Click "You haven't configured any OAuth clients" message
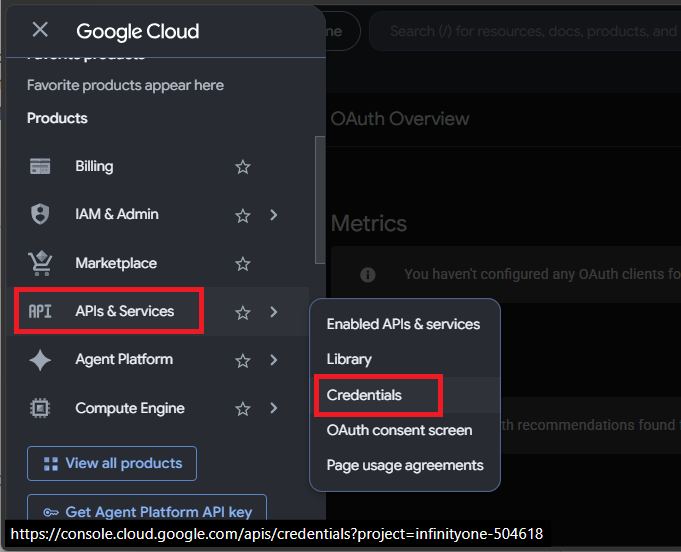Viewport: 681px width, 552px height. coord(542,274)
